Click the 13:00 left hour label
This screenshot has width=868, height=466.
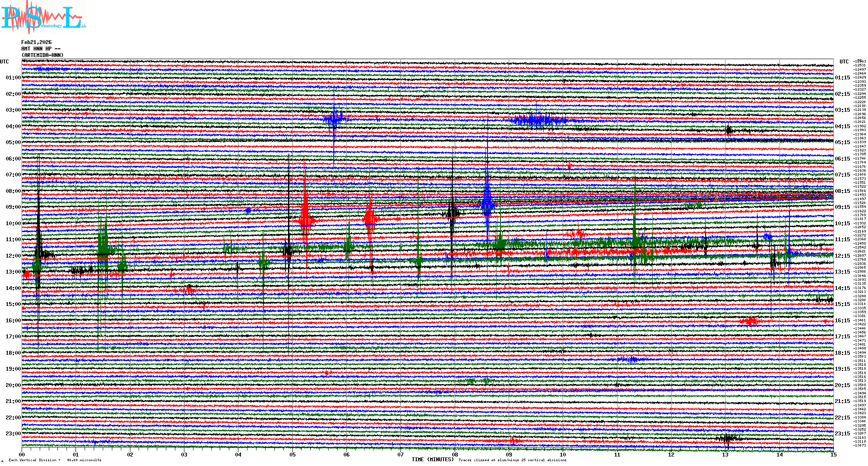[13, 272]
